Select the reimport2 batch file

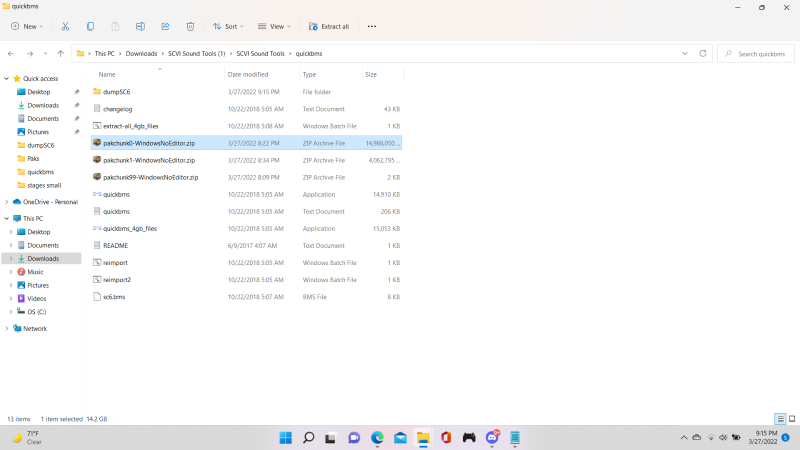[x=246, y=280]
